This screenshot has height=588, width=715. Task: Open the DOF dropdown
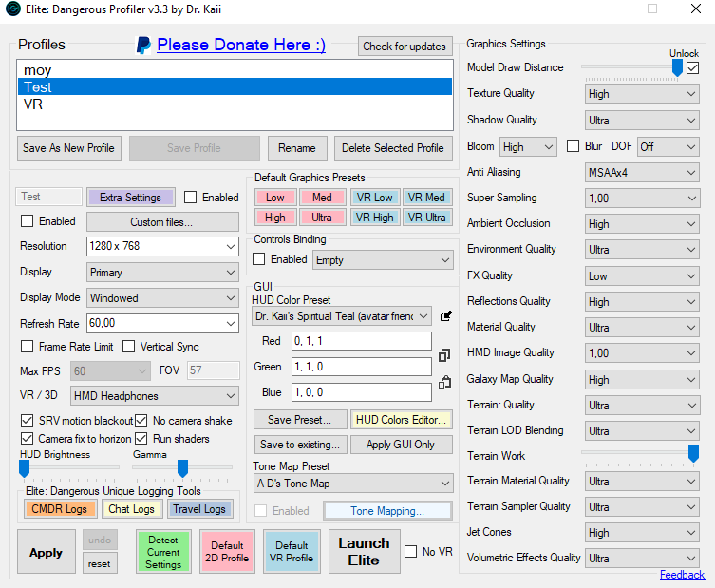[x=668, y=147]
